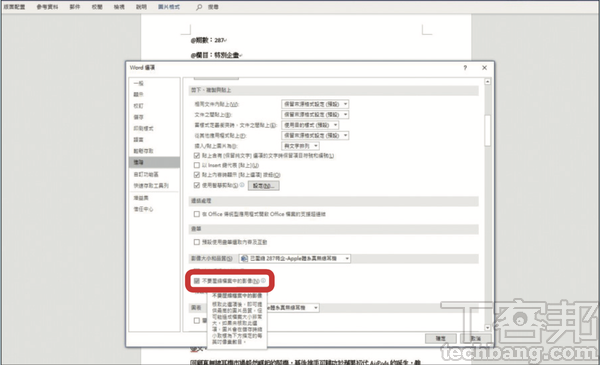Image resolution: width=600 pixels, height=365 pixels.
Task: Toggle the 使用智慧剪貼 checkbox
Action: click(197, 185)
